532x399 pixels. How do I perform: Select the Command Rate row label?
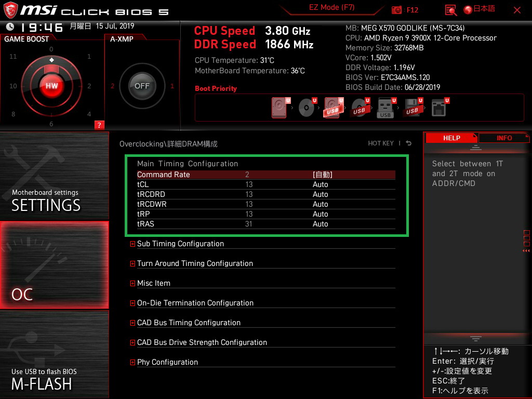pos(163,175)
